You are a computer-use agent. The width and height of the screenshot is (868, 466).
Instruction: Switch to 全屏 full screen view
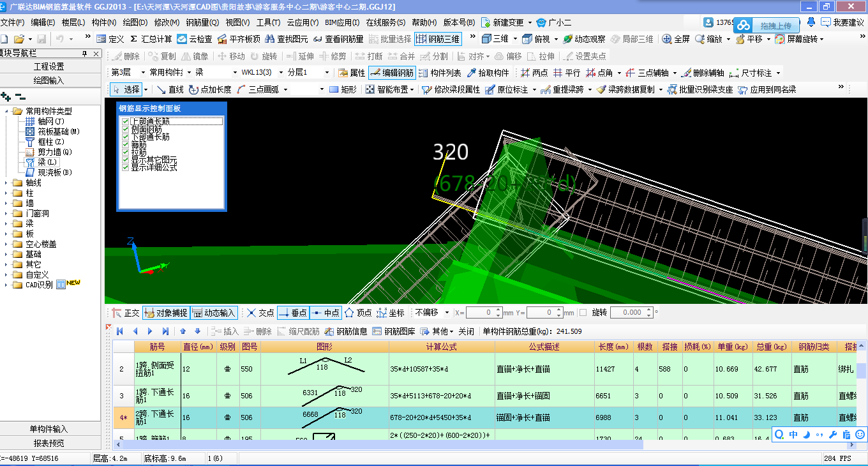click(x=676, y=39)
